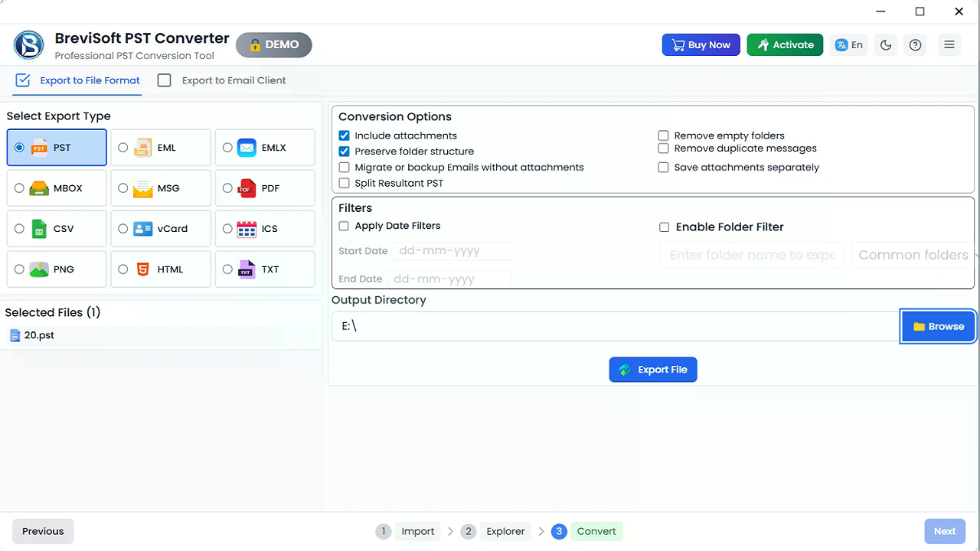Select the MBOX radio button
The width and height of the screenshot is (980, 551).
coord(19,188)
